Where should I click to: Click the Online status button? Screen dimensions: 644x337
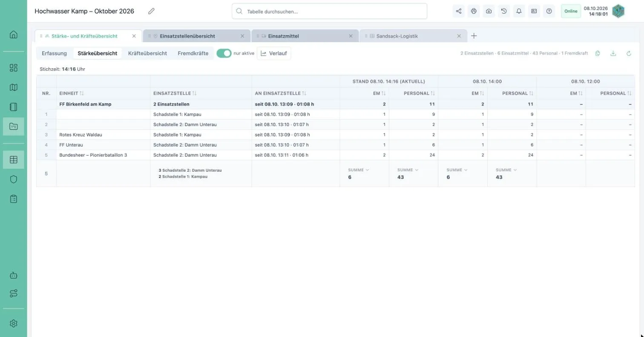coord(571,12)
